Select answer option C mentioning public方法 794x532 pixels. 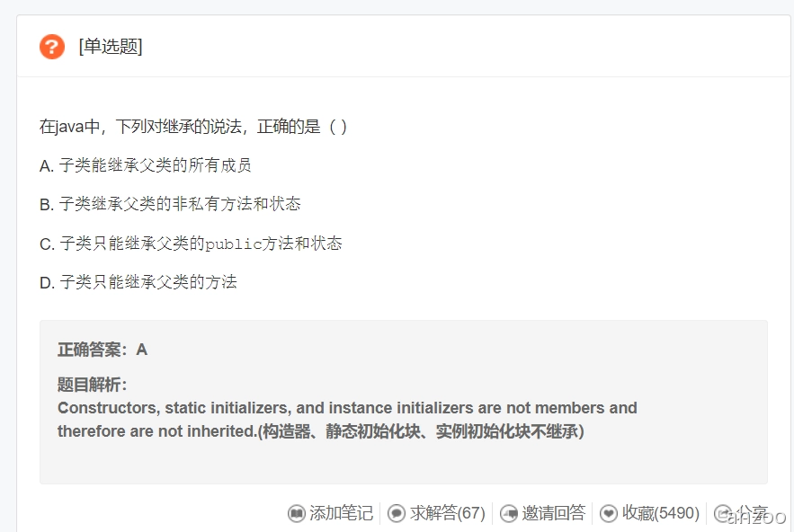(189, 243)
